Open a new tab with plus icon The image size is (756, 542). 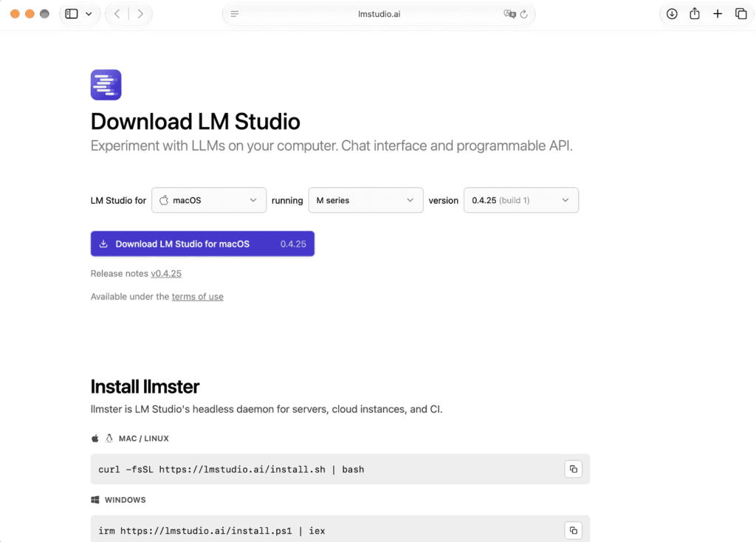(718, 13)
